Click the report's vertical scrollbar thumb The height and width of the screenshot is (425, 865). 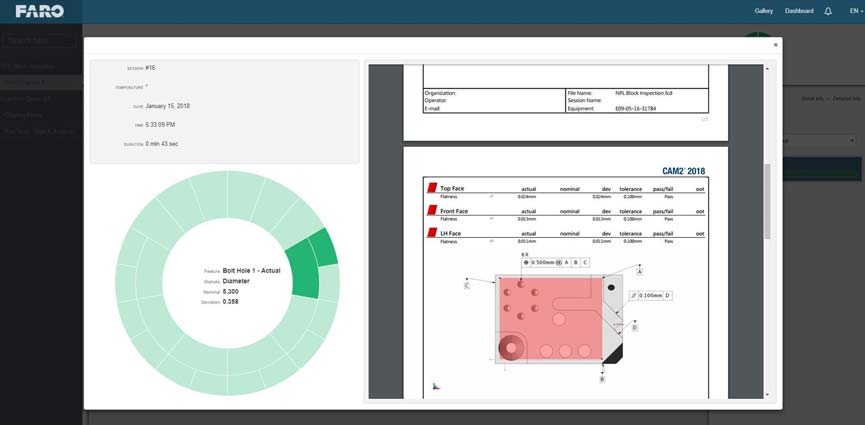pyautogui.click(x=767, y=200)
